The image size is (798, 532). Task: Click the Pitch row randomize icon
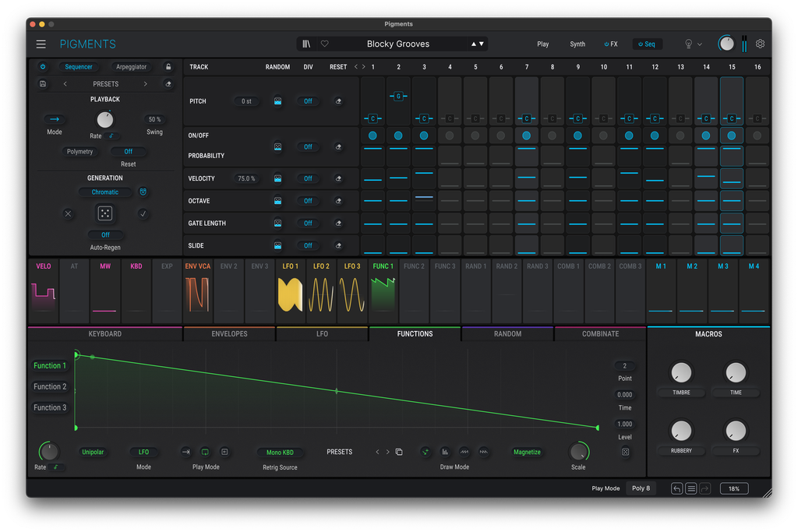click(x=278, y=101)
